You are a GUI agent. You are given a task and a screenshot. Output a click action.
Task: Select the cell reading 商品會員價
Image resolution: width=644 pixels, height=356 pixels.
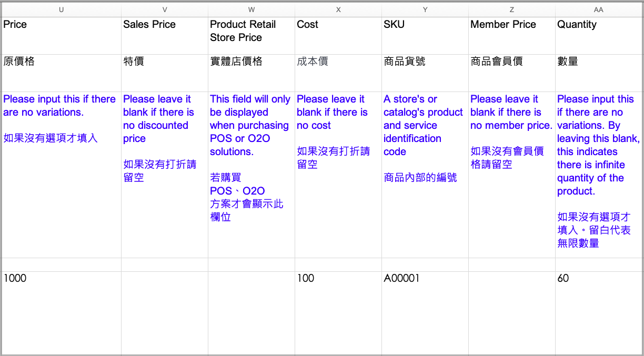512,73
